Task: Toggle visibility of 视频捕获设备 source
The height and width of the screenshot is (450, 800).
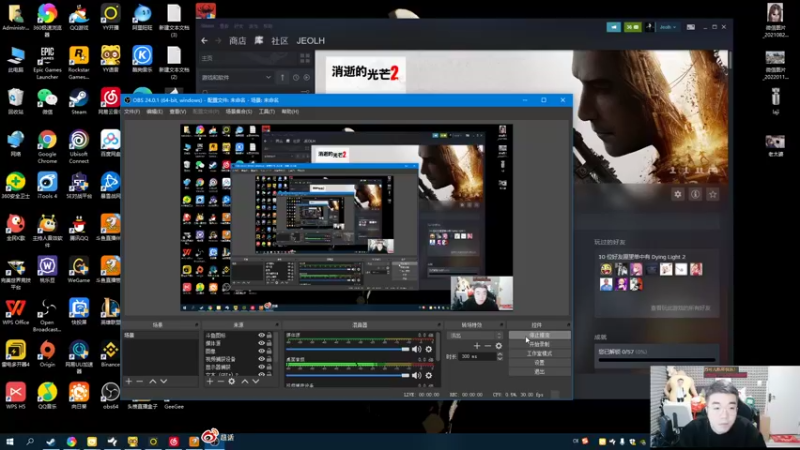Action: click(x=261, y=359)
